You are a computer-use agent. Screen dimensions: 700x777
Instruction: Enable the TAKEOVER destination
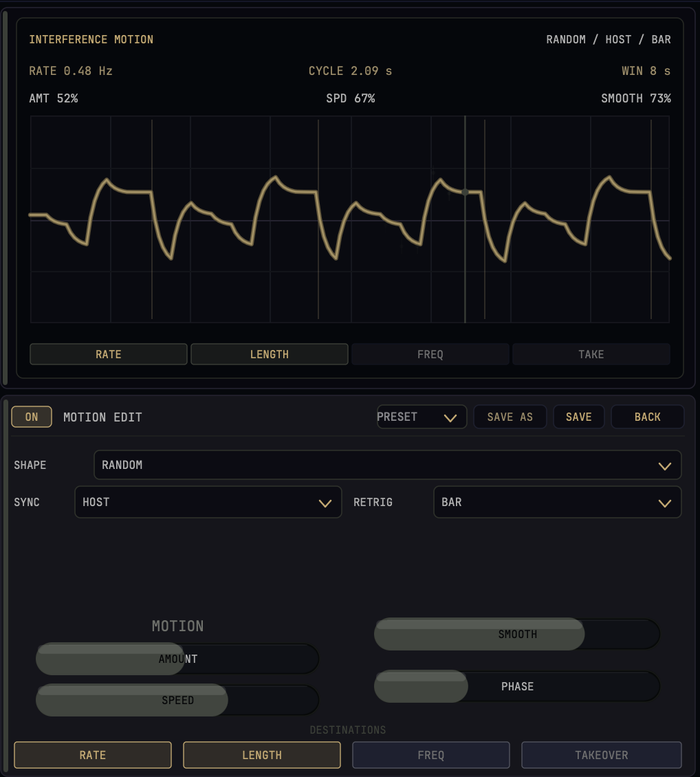point(602,755)
